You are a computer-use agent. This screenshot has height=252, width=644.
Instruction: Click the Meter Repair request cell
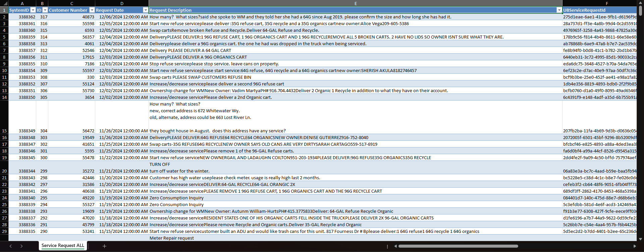click(x=356, y=238)
